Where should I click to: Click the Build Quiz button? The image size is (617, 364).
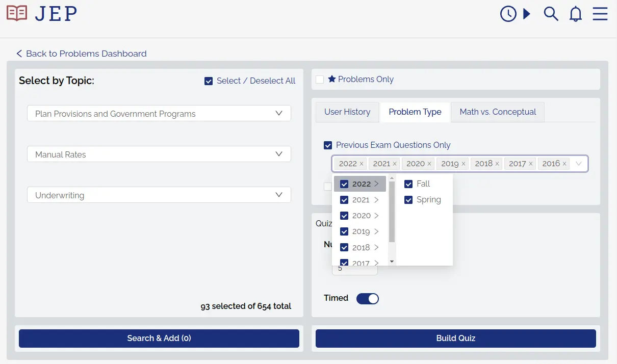(455, 338)
